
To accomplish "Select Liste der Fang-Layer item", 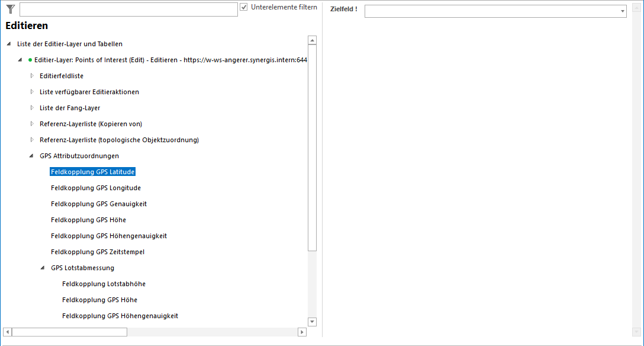I will (x=70, y=108).
